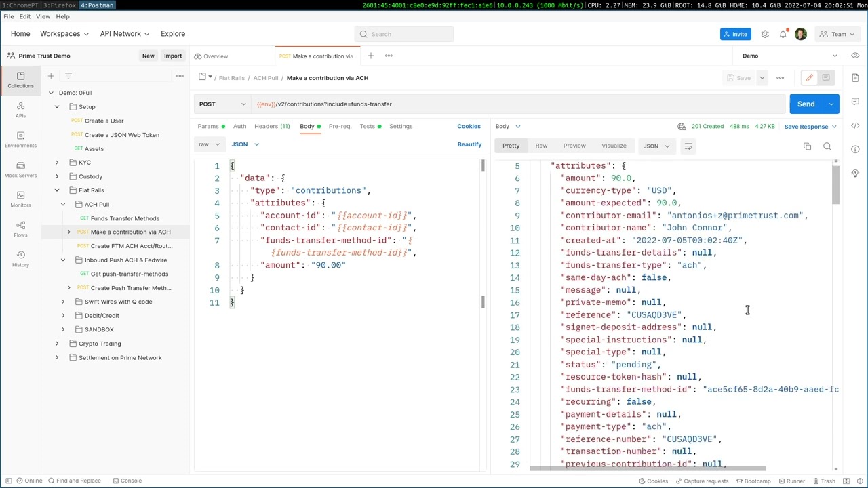Switch response view to Preview

pos(574,146)
